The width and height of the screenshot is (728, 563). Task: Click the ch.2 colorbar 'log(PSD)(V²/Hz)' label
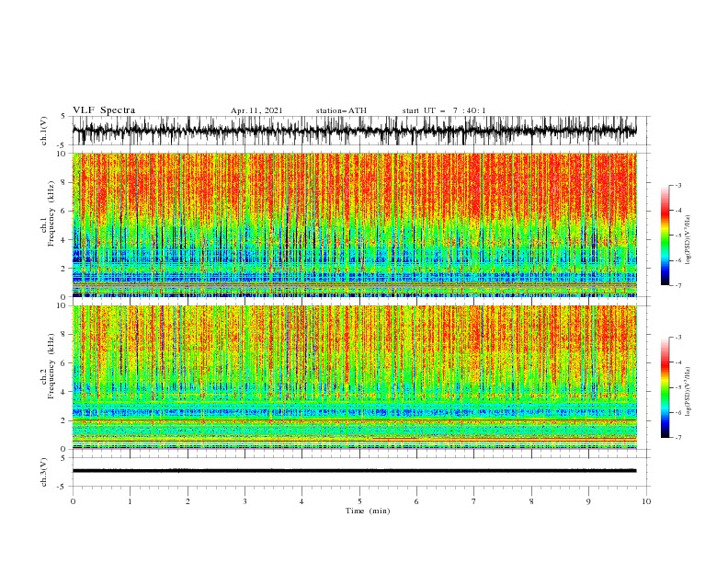tap(688, 392)
